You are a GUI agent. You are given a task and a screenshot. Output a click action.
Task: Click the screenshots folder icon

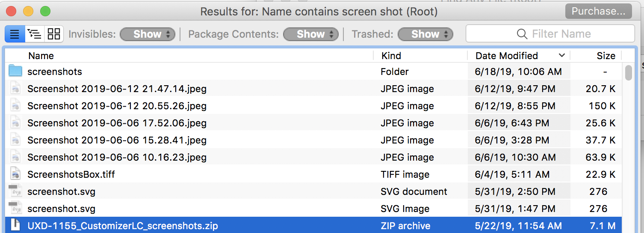15,72
